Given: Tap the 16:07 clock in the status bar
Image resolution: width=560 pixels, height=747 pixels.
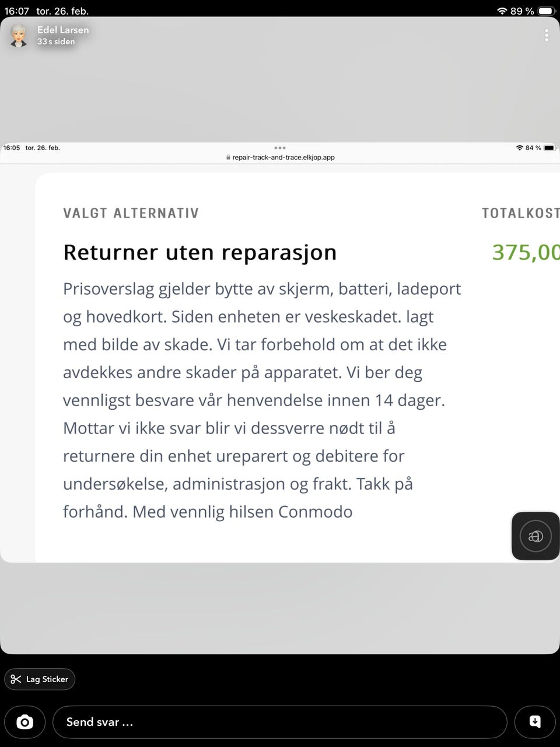Looking at the screenshot, I should point(16,11).
